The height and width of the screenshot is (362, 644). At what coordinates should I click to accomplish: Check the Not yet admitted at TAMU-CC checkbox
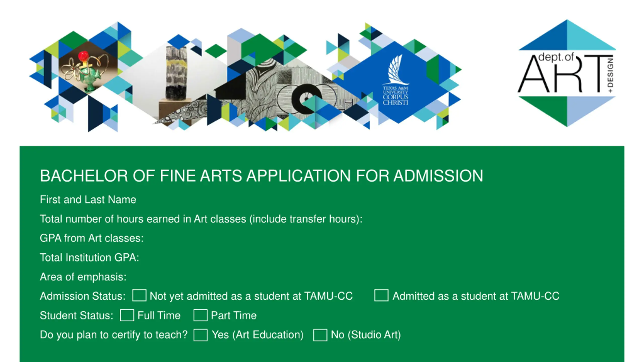point(139,295)
